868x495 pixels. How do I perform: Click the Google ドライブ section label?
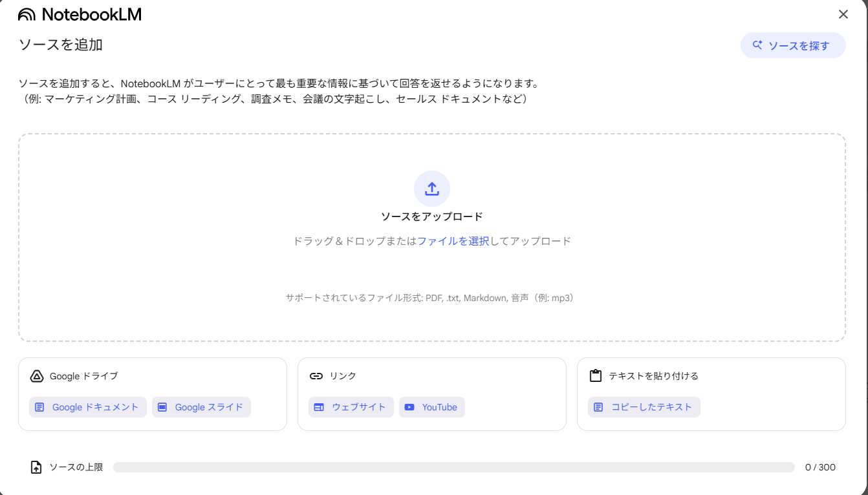[84, 376]
